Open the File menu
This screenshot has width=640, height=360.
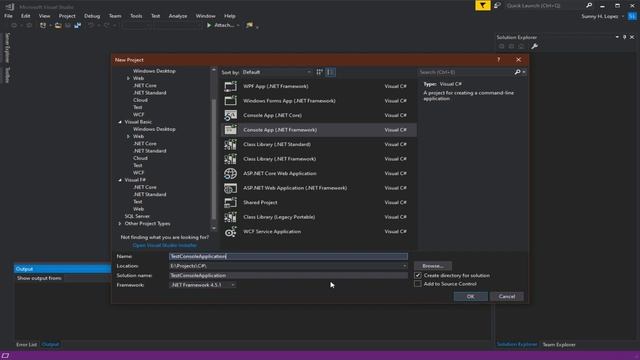(8, 16)
